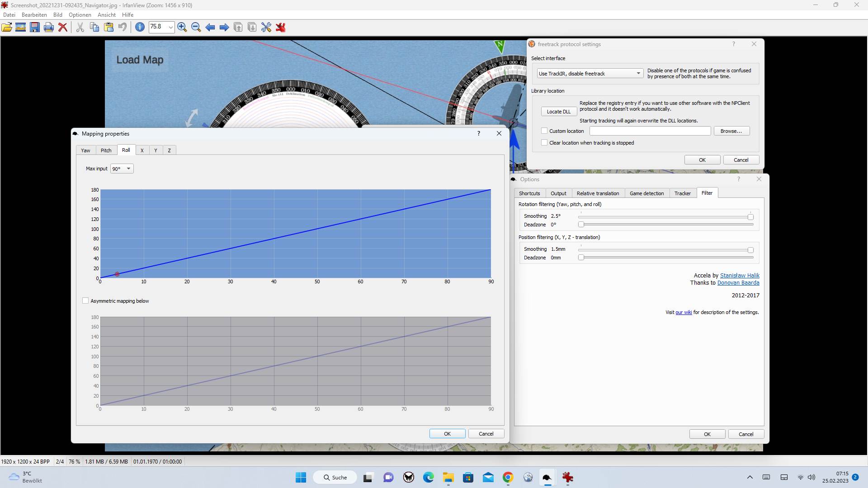This screenshot has height=488, width=868.
Task: Click the red X delete icon
Action: 63,27
